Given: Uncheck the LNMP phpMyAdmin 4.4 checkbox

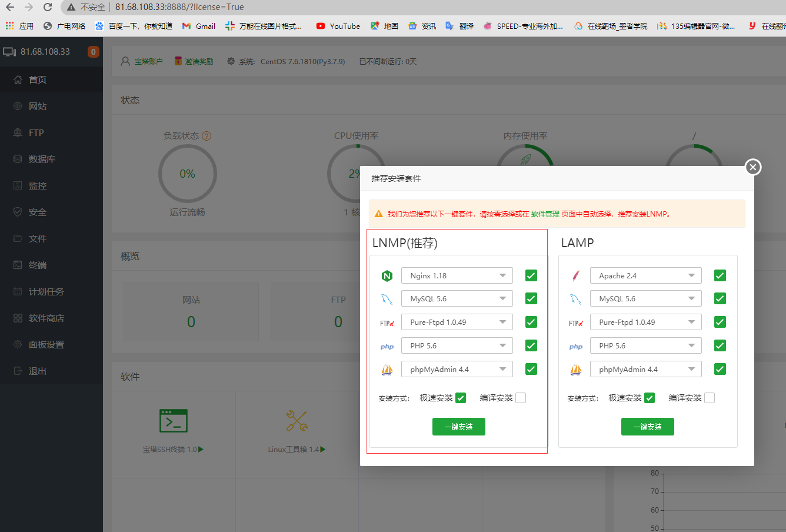Looking at the screenshot, I should pos(531,369).
